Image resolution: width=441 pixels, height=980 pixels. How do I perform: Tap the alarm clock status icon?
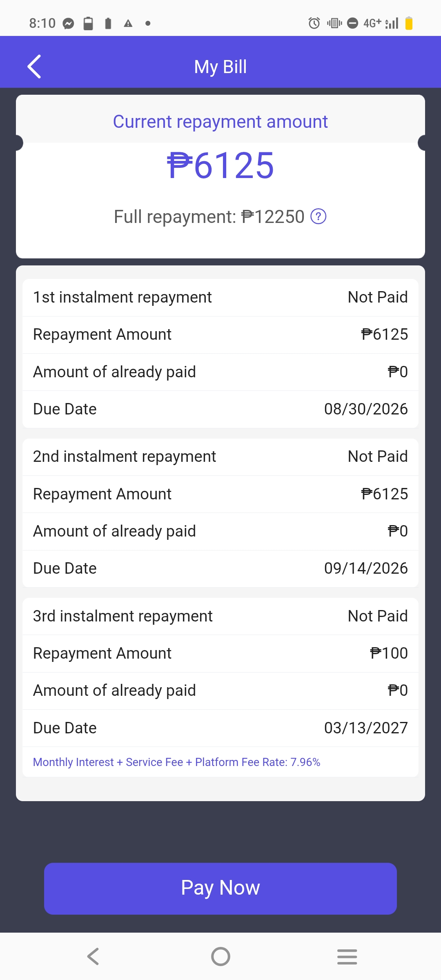[314, 23]
